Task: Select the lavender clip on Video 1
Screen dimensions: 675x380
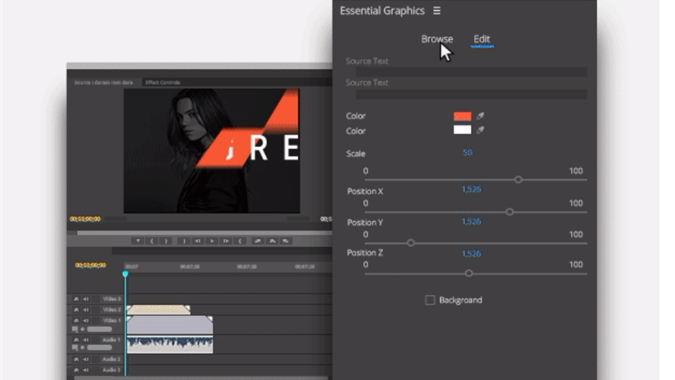Action: [170, 325]
